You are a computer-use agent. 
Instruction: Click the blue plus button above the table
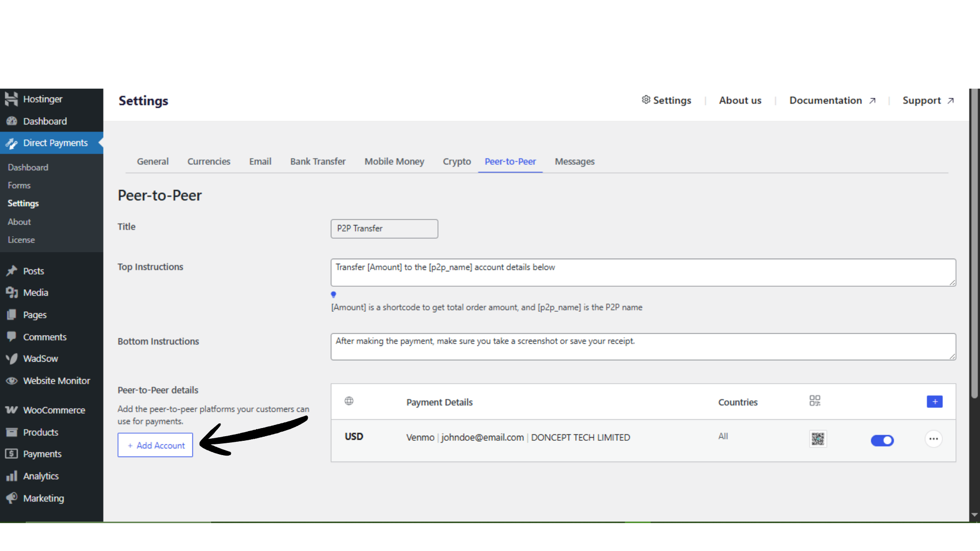(934, 402)
